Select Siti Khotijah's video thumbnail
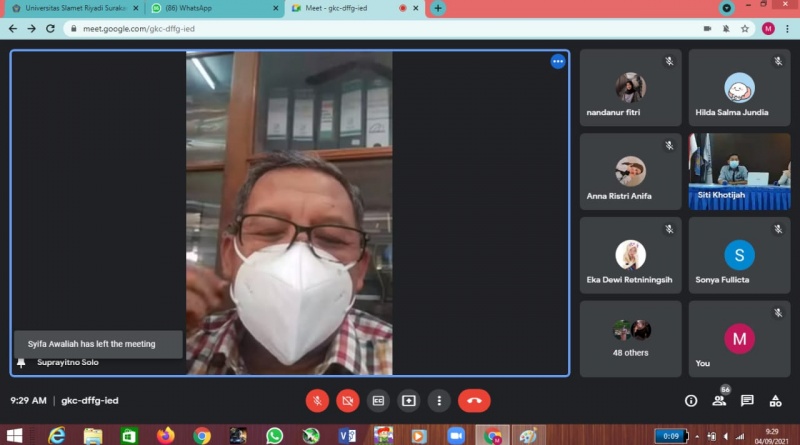Screen dimensions: 800x445 tap(738, 170)
